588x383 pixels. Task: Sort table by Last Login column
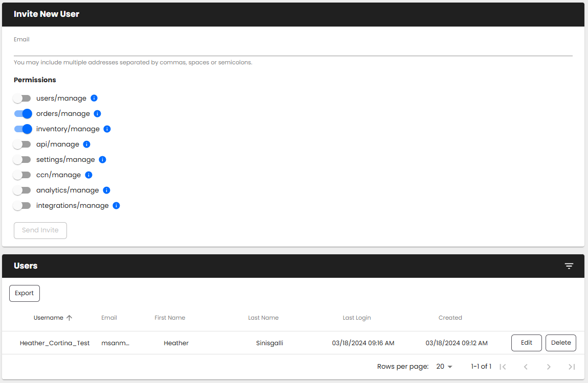tap(356, 318)
